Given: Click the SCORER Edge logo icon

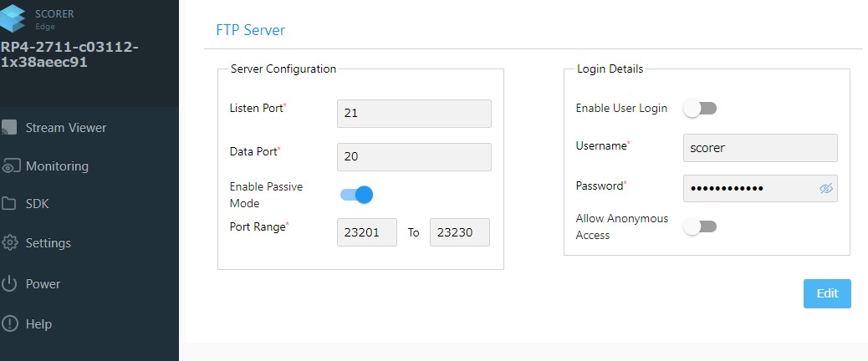Looking at the screenshot, I should coord(13,18).
